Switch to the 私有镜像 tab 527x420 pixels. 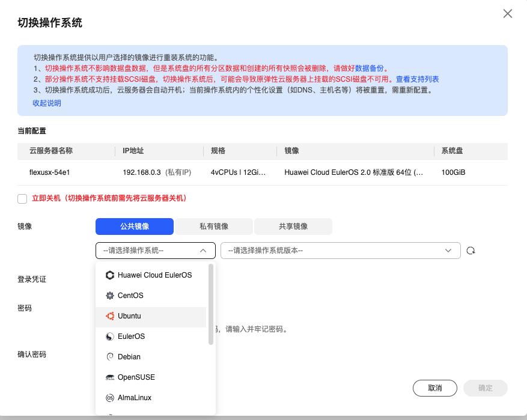(214, 227)
